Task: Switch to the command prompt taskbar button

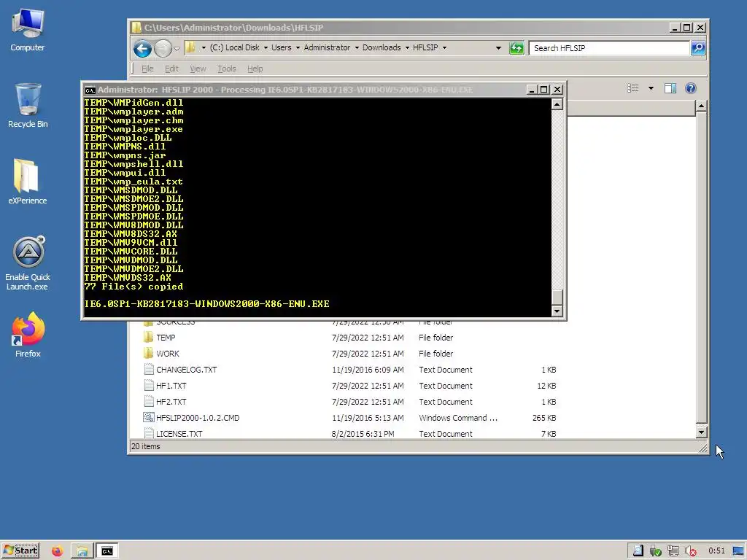Action: coord(107,551)
